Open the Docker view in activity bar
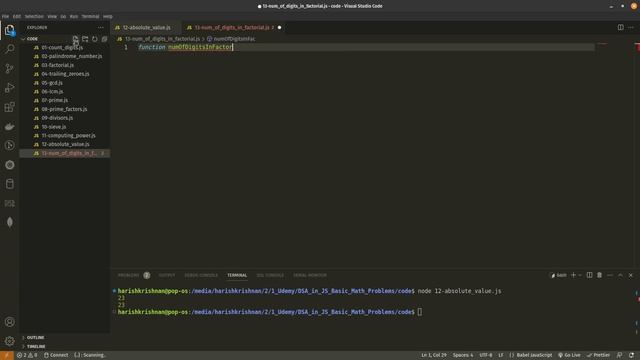This screenshot has height=360, width=640. [9, 127]
